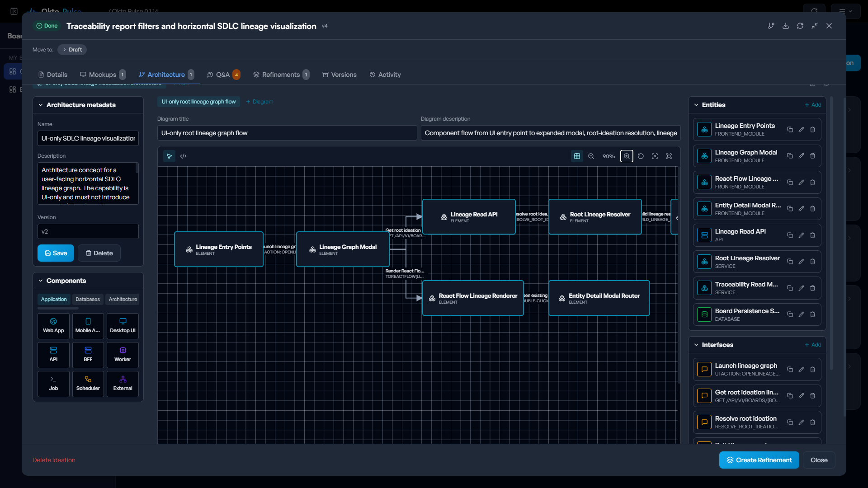Collapse the modal with minimize icon

[815, 26]
